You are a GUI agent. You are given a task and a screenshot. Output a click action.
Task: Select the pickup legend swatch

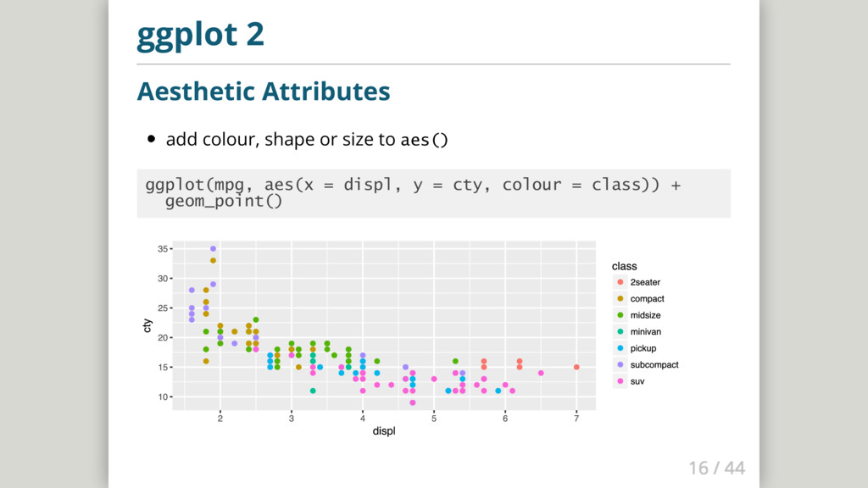point(620,348)
